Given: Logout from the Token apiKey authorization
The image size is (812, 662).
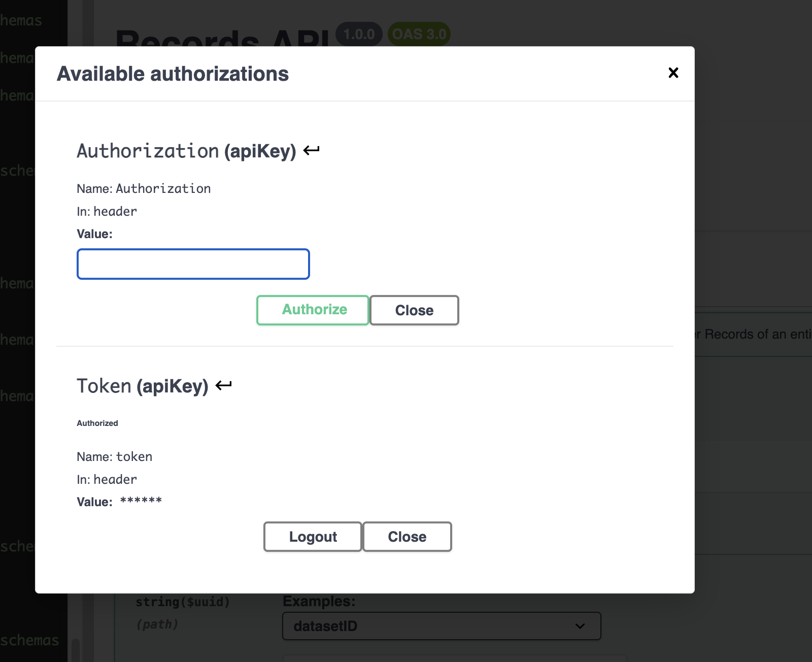Looking at the screenshot, I should pos(312,537).
